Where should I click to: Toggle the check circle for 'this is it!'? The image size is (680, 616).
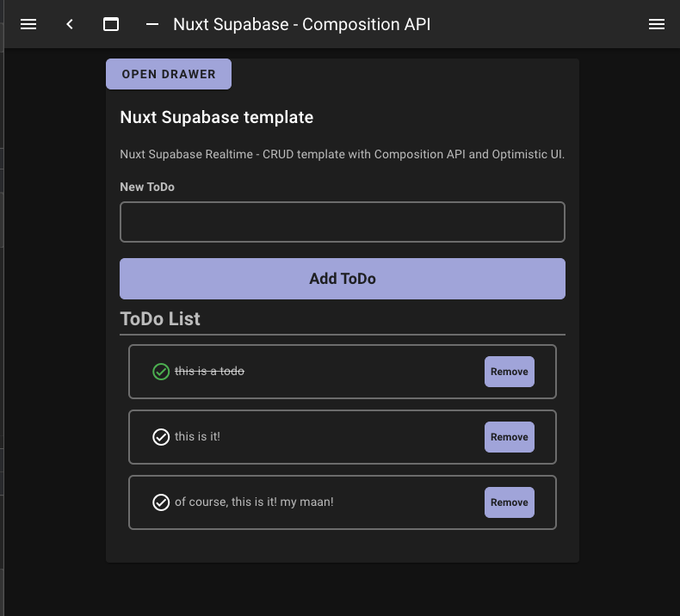[161, 437]
